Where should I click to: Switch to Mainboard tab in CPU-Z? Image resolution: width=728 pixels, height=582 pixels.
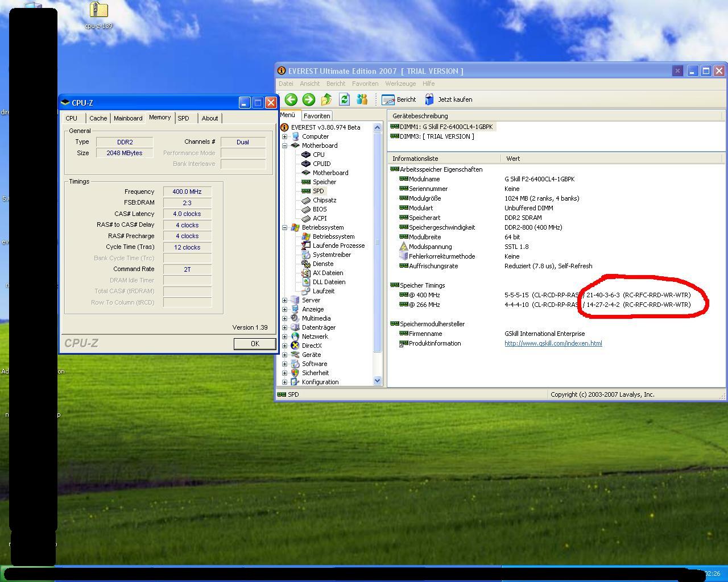(x=128, y=118)
